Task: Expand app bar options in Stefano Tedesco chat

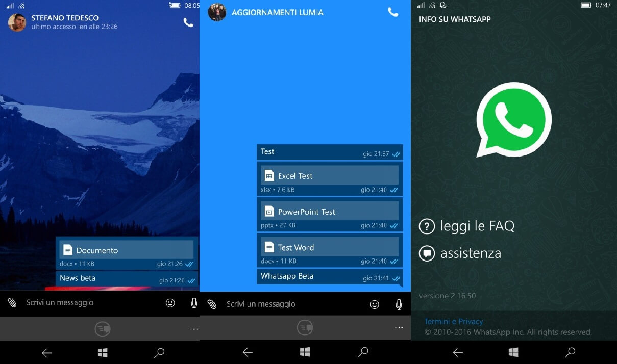Action: click(194, 329)
